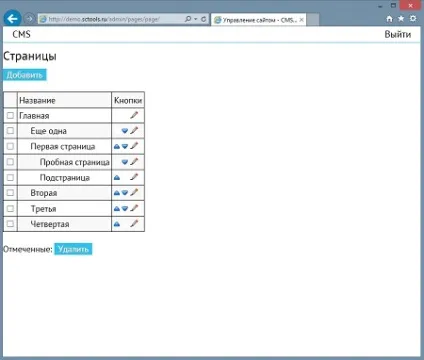The width and height of the screenshot is (424, 360).
Task: Refresh the page in address bar
Action: tap(204, 19)
